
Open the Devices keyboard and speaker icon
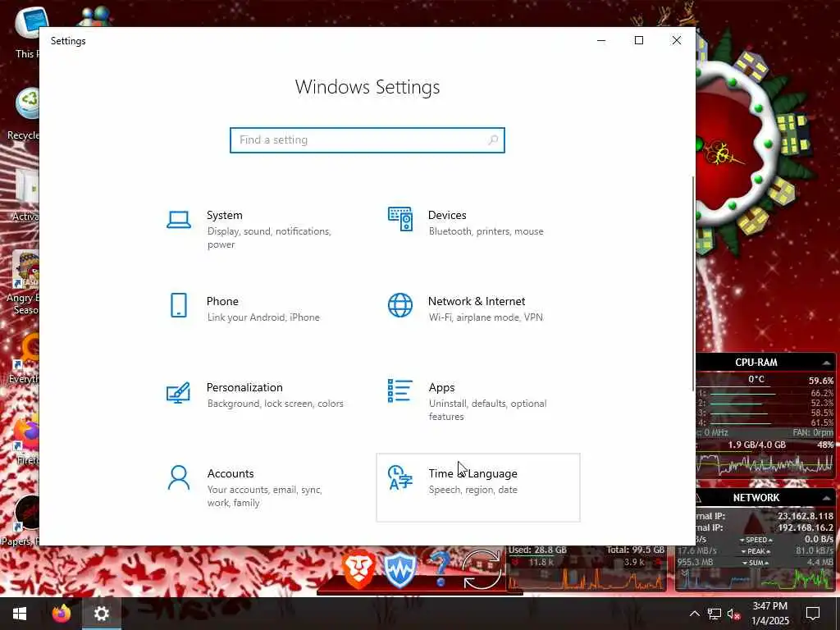point(400,219)
